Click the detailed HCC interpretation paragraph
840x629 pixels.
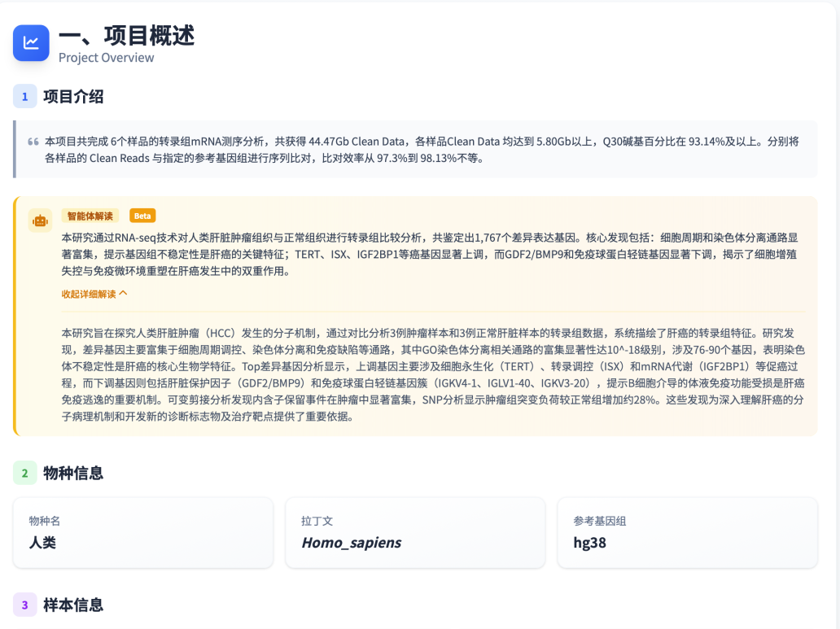pyautogui.click(x=433, y=375)
